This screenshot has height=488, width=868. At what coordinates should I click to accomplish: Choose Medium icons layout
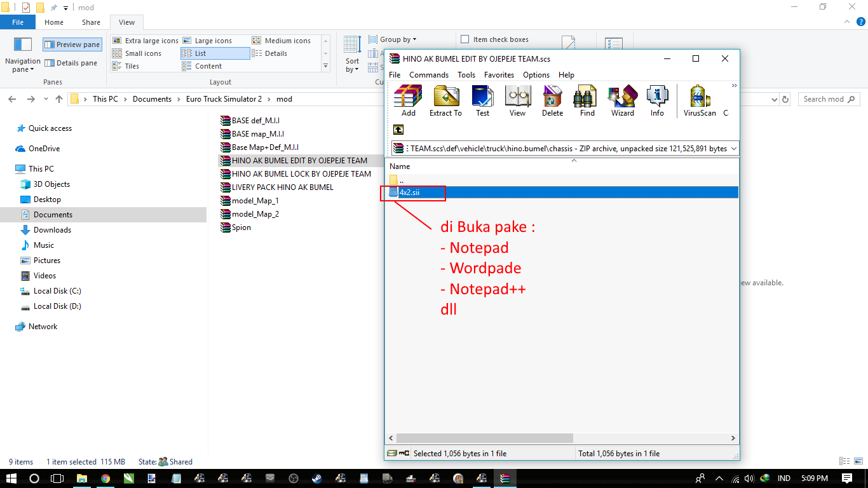tap(281, 41)
